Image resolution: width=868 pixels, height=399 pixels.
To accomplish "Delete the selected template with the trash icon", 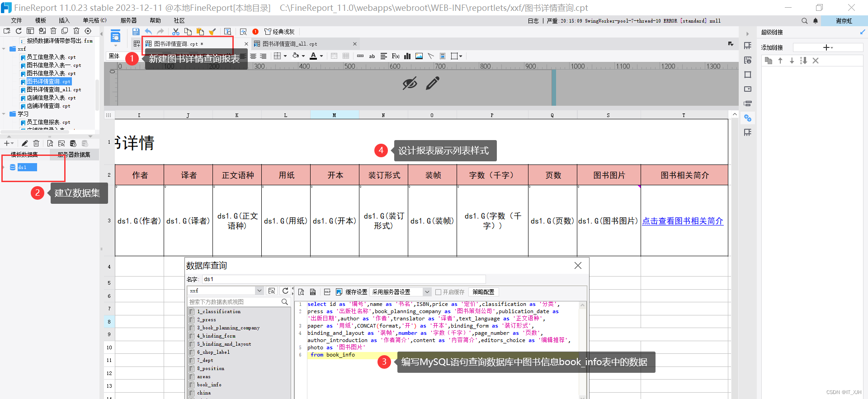I will [x=53, y=31].
